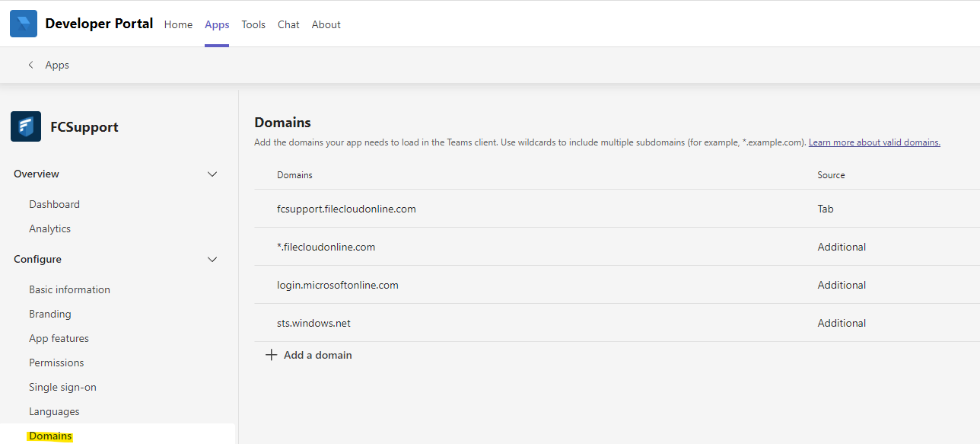The width and height of the screenshot is (980, 444).
Task: Click the FCSupport app name
Action: point(84,127)
